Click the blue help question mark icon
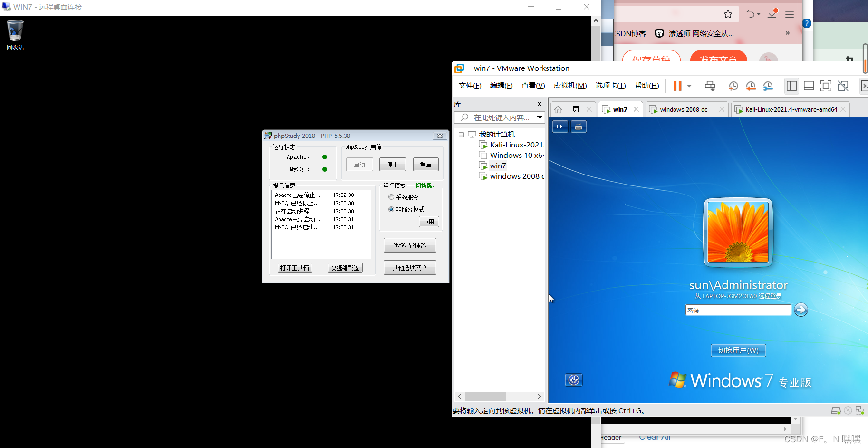Screen dimensions: 868x448 807,23
